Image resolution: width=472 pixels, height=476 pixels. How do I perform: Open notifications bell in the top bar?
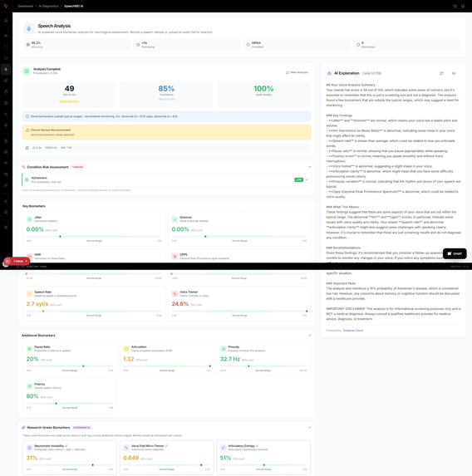[463, 6]
